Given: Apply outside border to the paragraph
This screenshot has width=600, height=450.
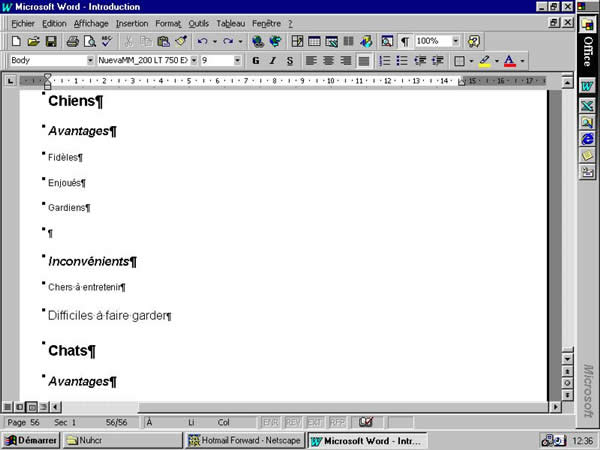Looking at the screenshot, I should pyautogui.click(x=459, y=60).
